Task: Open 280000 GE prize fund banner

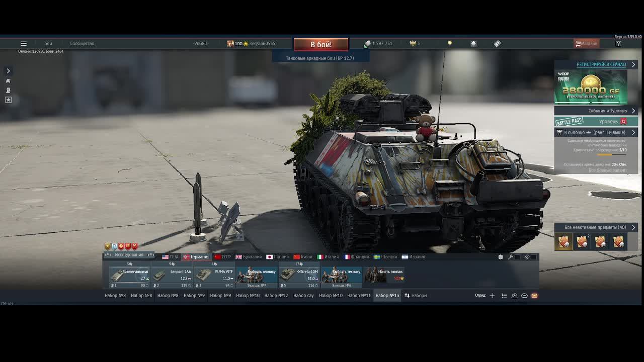Action: [x=591, y=87]
